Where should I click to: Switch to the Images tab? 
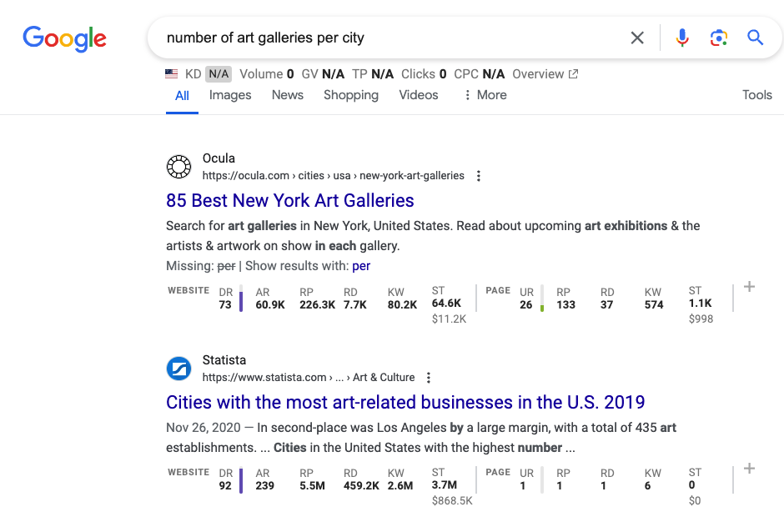230,95
